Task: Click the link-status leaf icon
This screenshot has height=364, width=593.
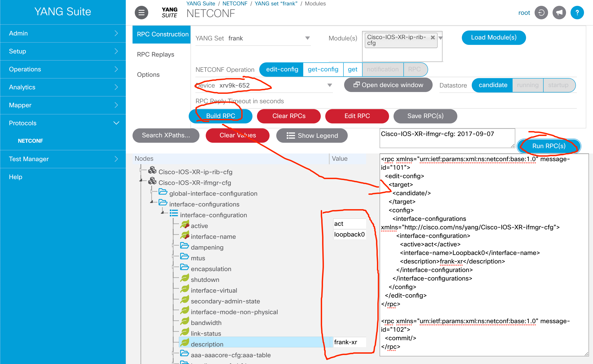Action: tap(185, 332)
